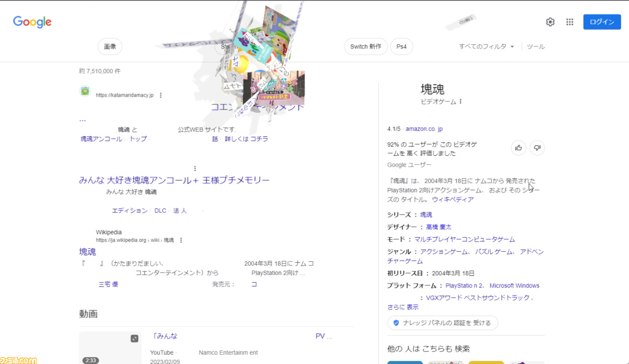Select the Switch 新作 filter chip
The image size is (629, 364).
365,47
